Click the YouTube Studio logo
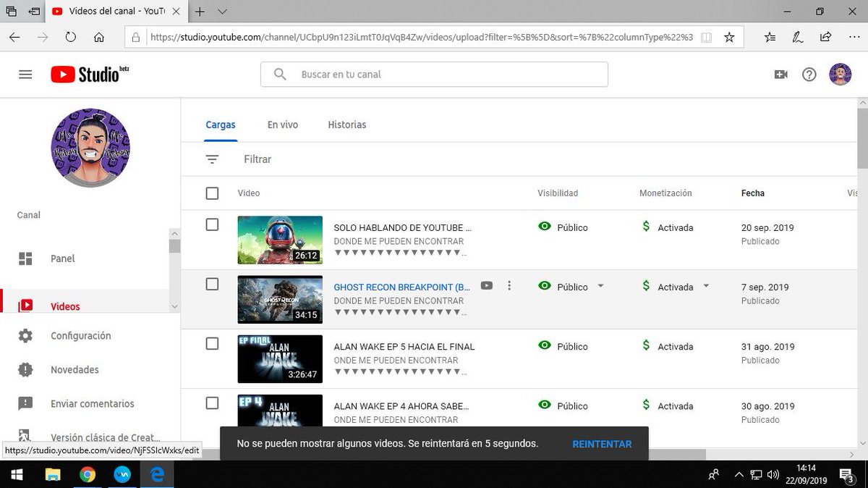The width and height of the screenshot is (868, 488). (x=90, y=74)
